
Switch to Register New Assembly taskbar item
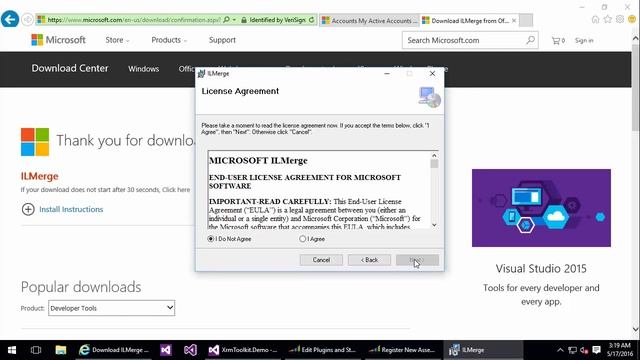click(402, 350)
